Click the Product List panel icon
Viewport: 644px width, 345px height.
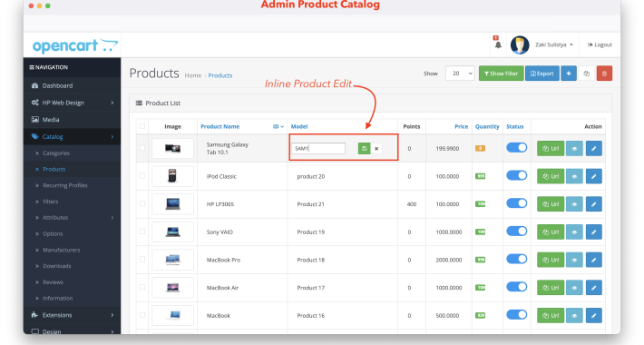[x=139, y=103]
